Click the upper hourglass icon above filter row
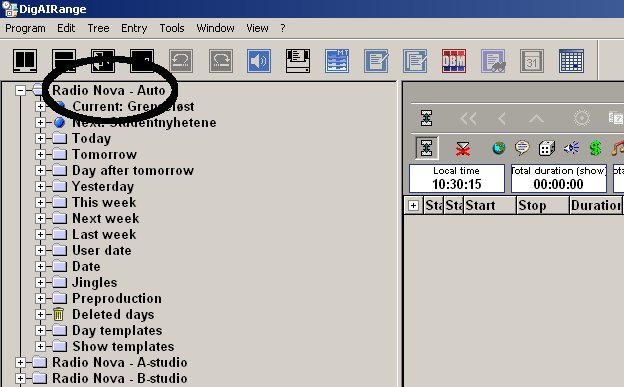The width and height of the screenshot is (624, 387). tap(426, 118)
